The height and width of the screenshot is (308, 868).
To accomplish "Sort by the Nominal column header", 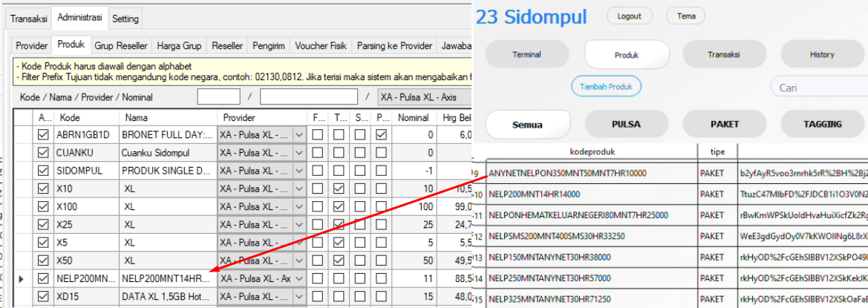I will tap(413, 117).
